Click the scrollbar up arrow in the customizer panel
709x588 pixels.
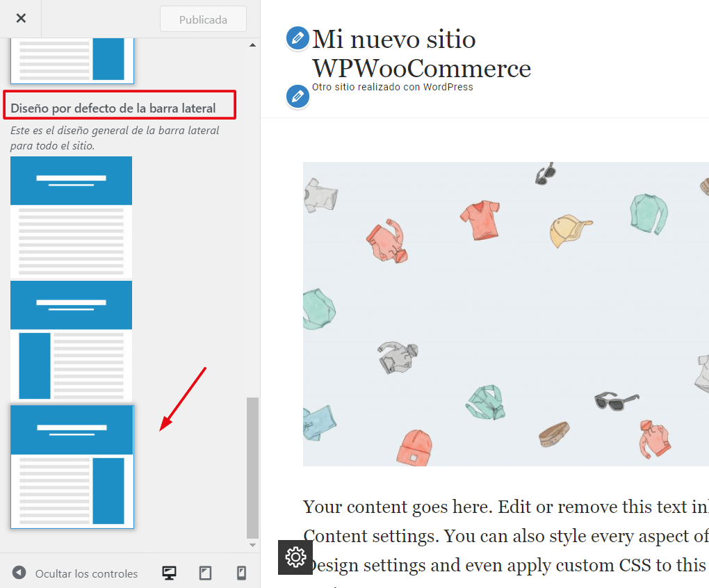(x=253, y=44)
